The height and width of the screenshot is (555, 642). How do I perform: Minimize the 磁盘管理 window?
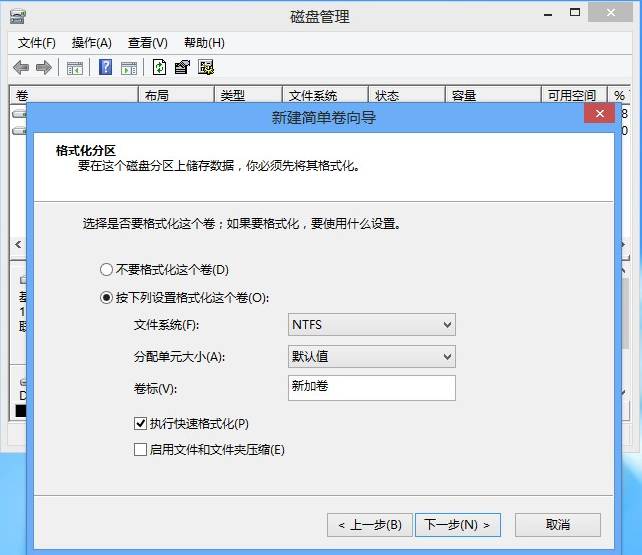tap(548, 14)
